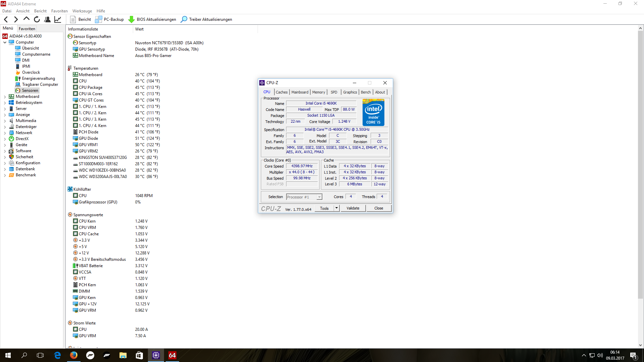Viewport: 644px width, 362px height.
Task: Open the Bericht report icon
Action: coord(73,19)
